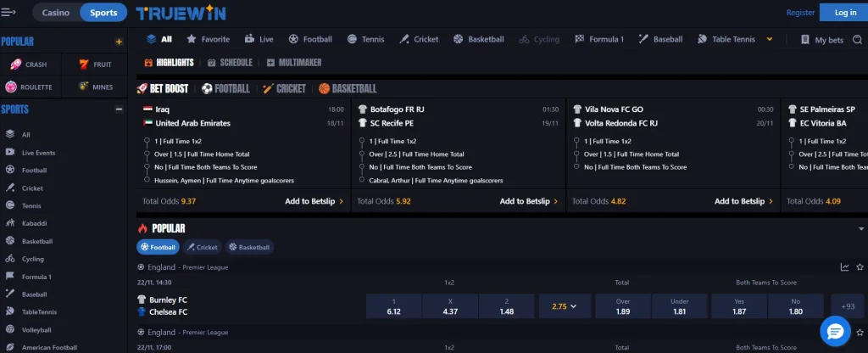
Task: Show +93 more markets
Action: point(848,305)
